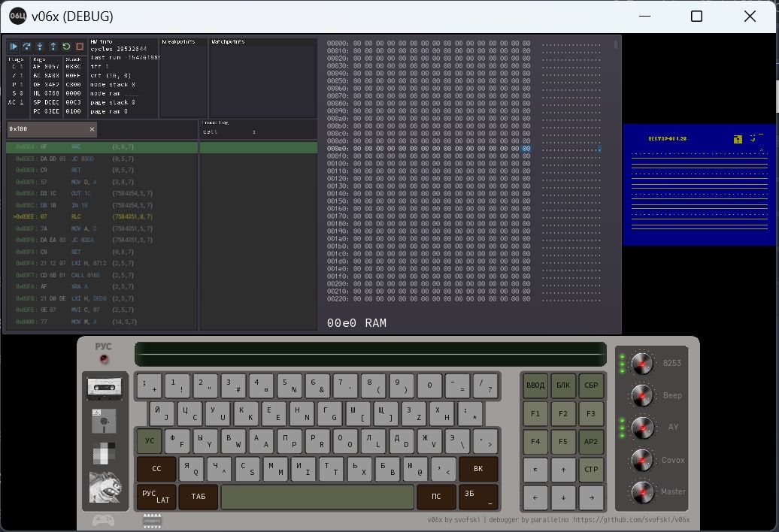Viewport: 779px width, 532px height.
Task: Click the Master volume knob
Action: pyautogui.click(x=641, y=491)
